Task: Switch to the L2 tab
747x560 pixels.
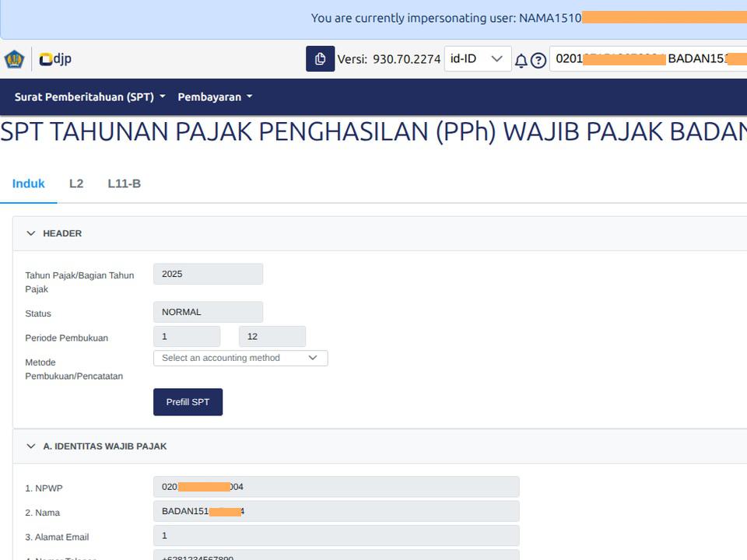Action: tap(76, 184)
